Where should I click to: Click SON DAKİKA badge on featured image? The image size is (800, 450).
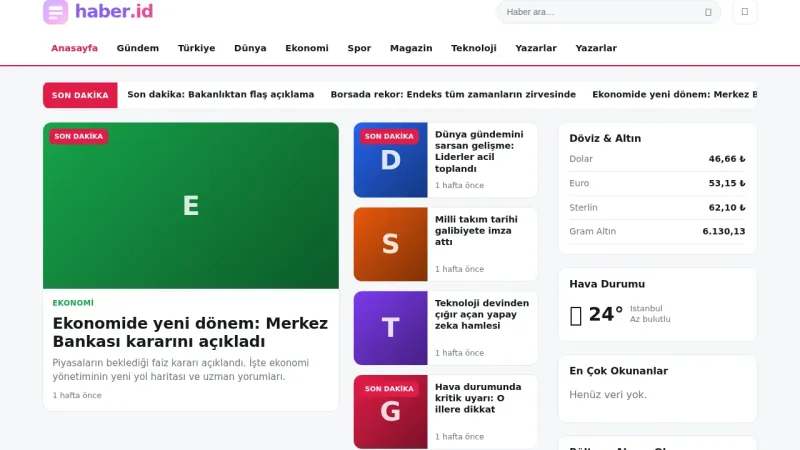(79, 136)
